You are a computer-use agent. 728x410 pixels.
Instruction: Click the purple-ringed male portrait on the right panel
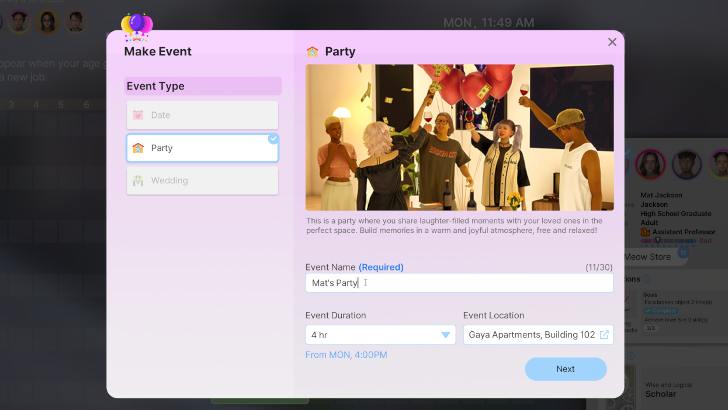(686, 164)
